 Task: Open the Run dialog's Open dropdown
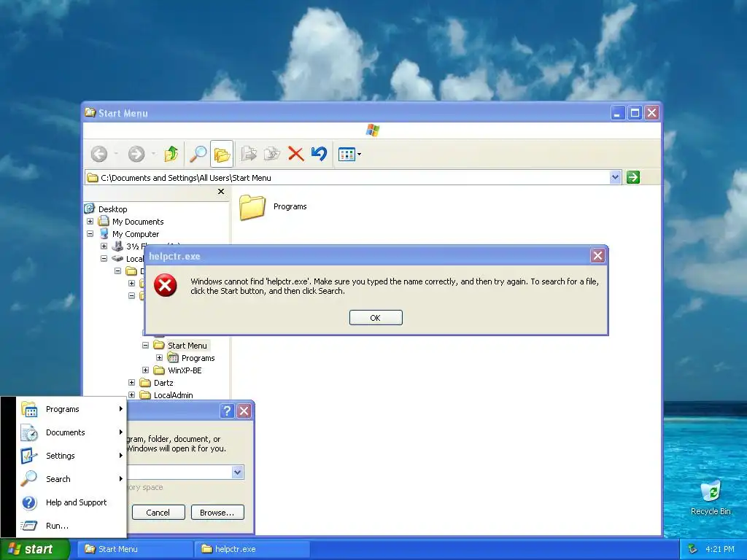click(x=238, y=472)
